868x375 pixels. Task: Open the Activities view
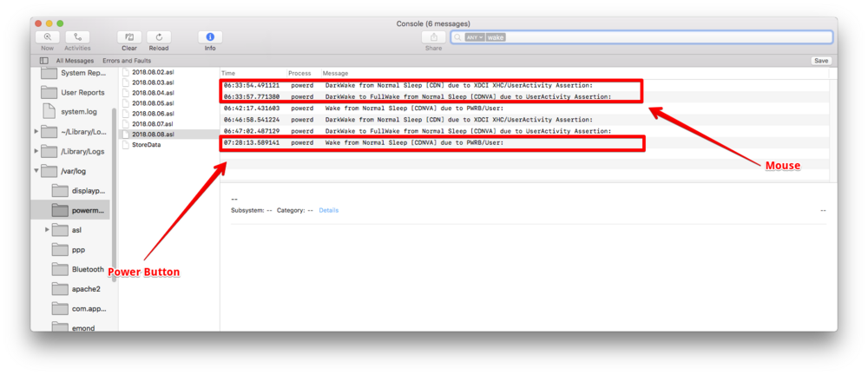click(x=77, y=37)
